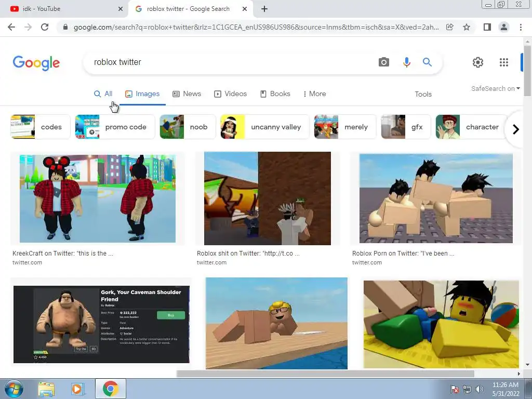Reload the current page
Viewport: 532px width, 399px height.
(45, 27)
